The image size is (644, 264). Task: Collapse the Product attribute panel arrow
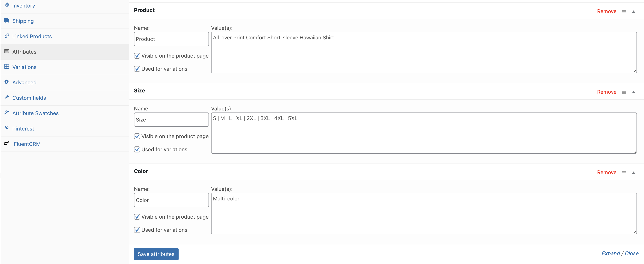point(634,11)
